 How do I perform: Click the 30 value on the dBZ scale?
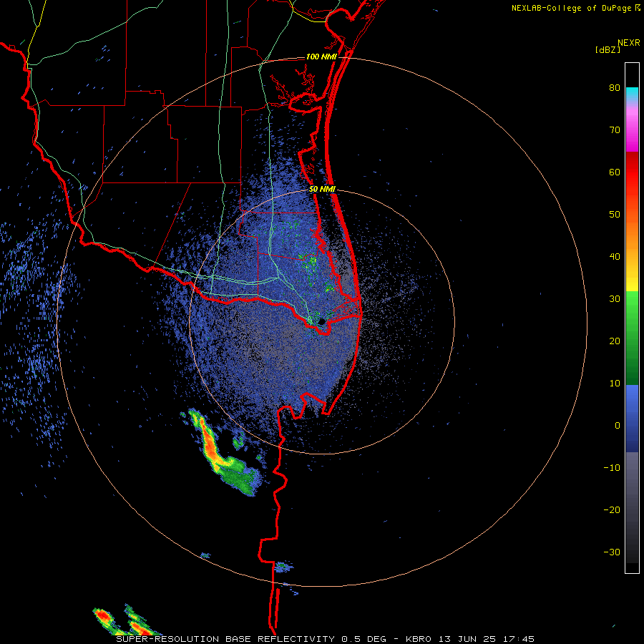point(615,298)
